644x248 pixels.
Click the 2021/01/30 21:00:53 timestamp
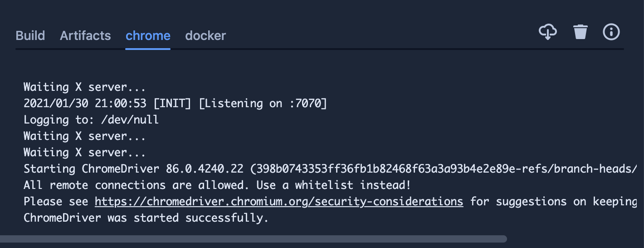pos(85,104)
